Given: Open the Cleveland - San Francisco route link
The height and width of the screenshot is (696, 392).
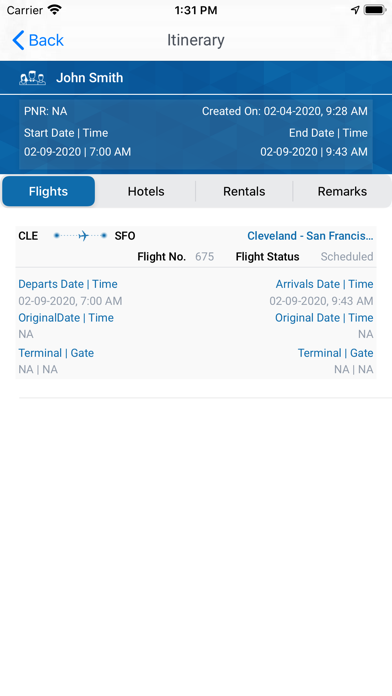Looking at the screenshot, I should click(x=310, y=236).
